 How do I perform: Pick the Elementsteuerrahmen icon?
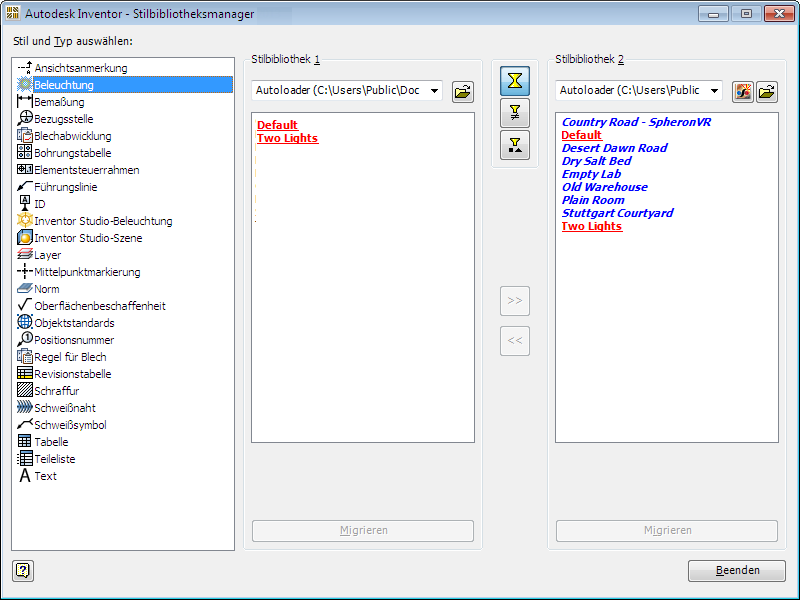24,169
